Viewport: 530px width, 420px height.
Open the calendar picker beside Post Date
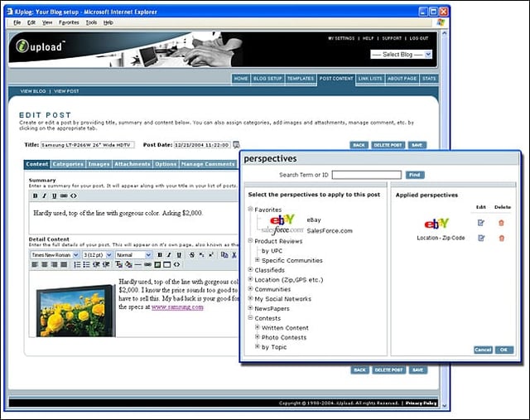(236, 145)
